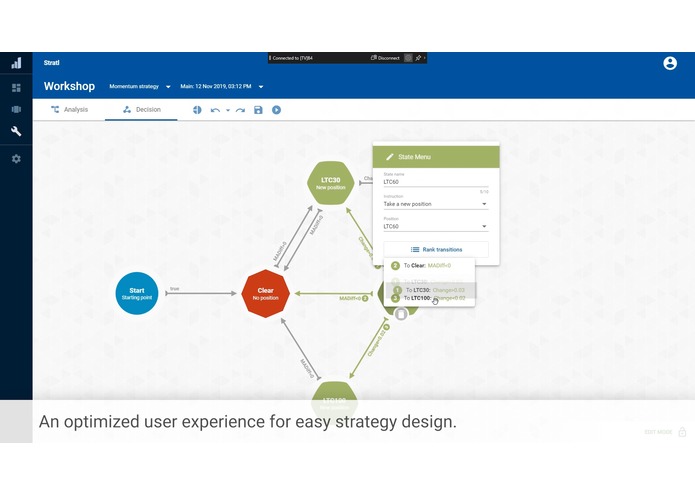
Task: Click the redo arrow icon
Action: [x=240, y=110]
